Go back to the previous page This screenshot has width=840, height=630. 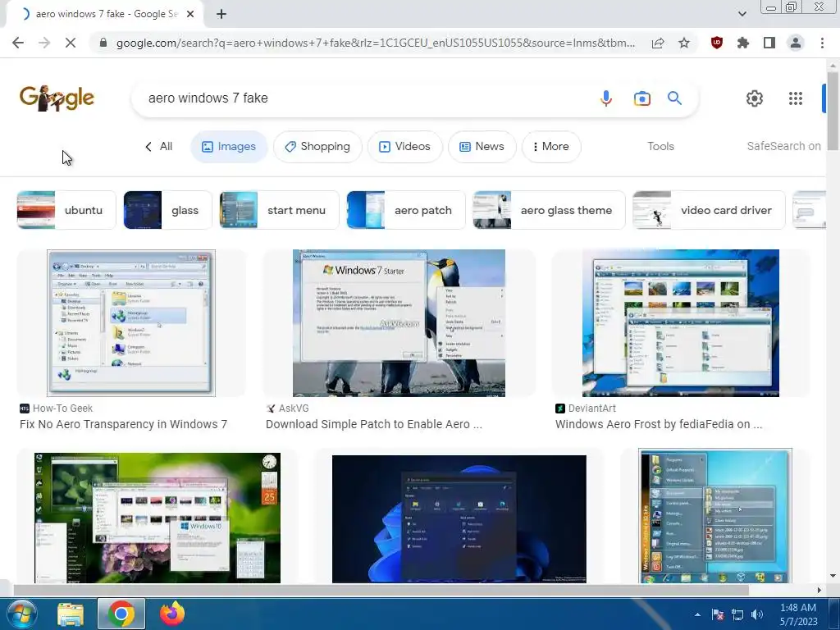click(18, 43)
